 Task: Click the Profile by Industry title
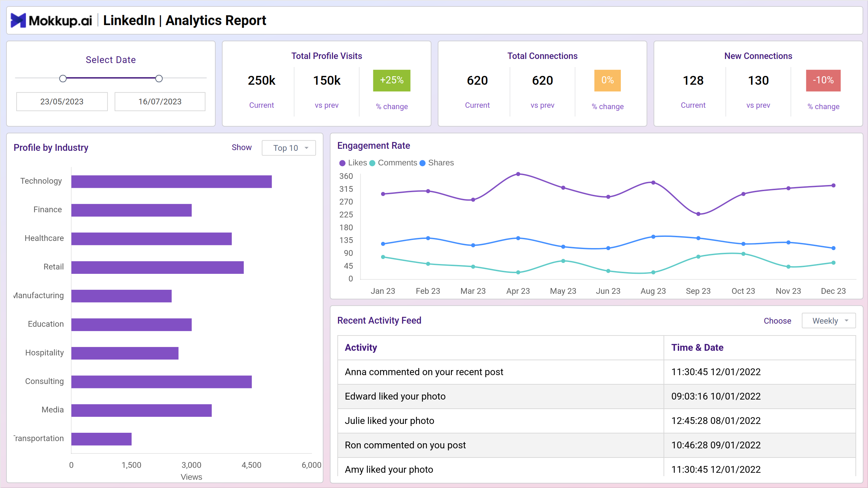[51, 148]
